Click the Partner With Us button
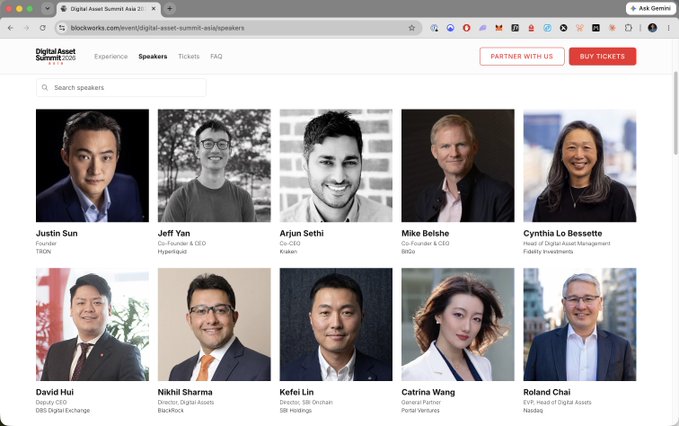 pos(522,56)
